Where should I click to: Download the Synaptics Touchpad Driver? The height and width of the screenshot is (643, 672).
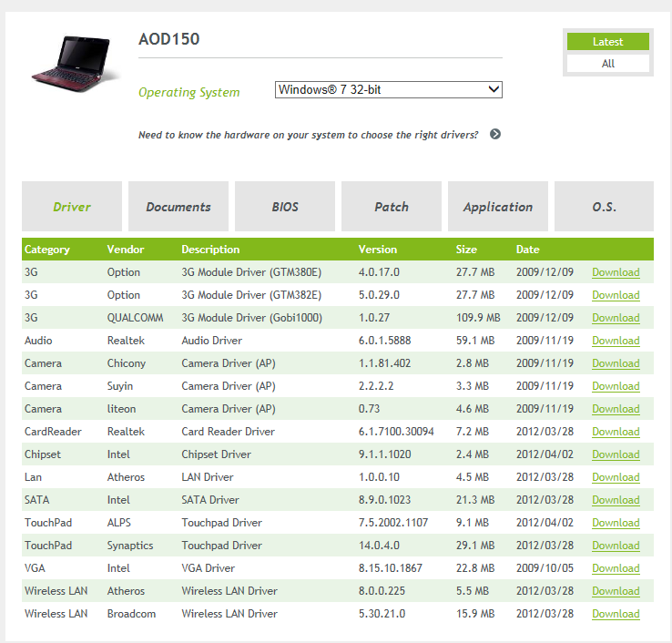click(x=616, y=546)
